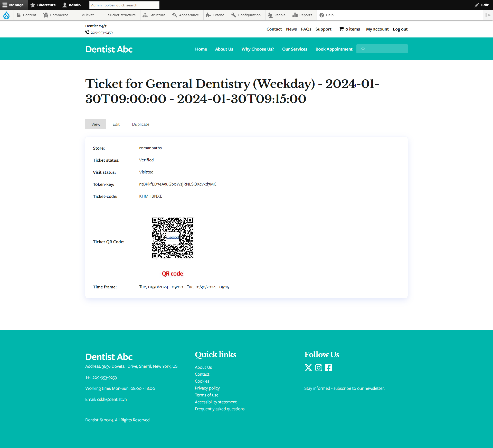Open the Facebook social icon

pyautogui.click(x=328, y=368)
